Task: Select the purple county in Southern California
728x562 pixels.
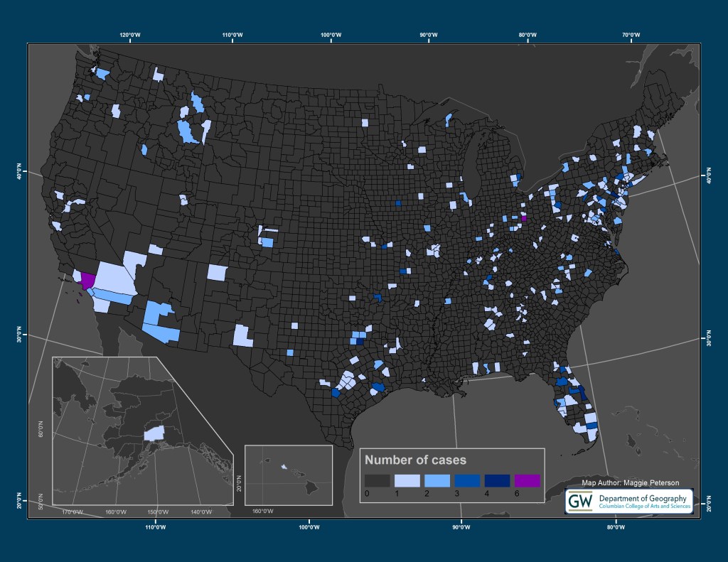Action: pos(87,280)
